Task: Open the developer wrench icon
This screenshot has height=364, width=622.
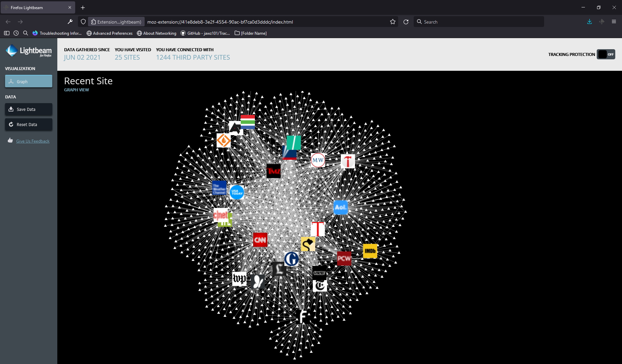Action: click(70, 22)
